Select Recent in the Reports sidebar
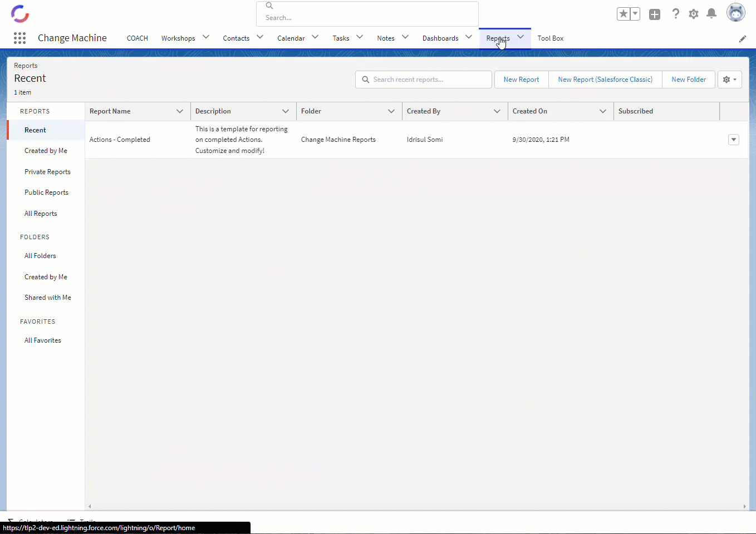This screenshot has height=534, width=756. pyautogui.click(x=46, y=130)
